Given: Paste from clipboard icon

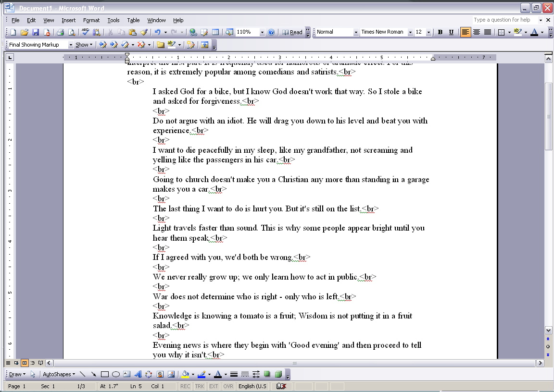Looking at the screenshot, I should (133, 32).
